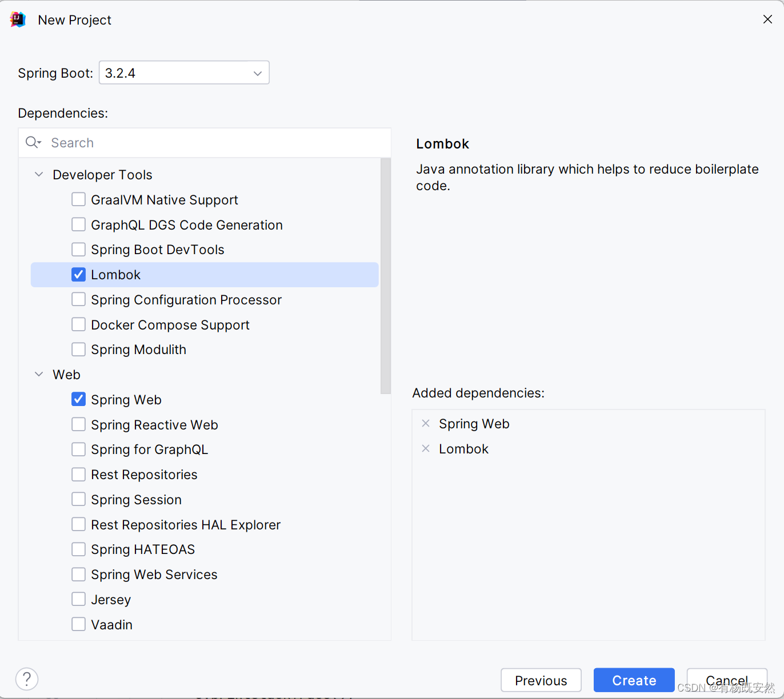Close the New Project dialog
This screenshot has width=784, height=699.
click(x=767, y=19)
